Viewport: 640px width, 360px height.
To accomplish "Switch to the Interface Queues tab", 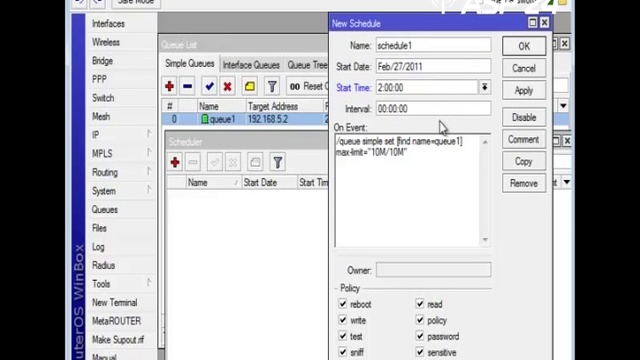I will [x=251, y=65].
